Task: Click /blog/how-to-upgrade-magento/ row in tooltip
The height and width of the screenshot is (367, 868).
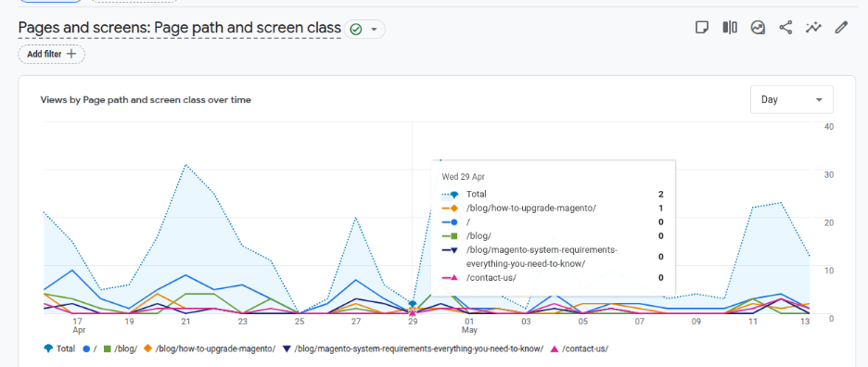Action: (x=553, y=209)
